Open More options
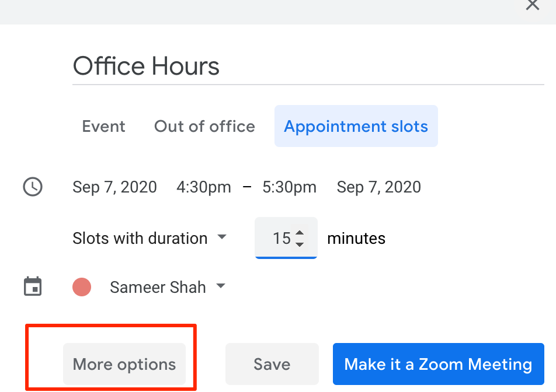 [x=124, y=365]
